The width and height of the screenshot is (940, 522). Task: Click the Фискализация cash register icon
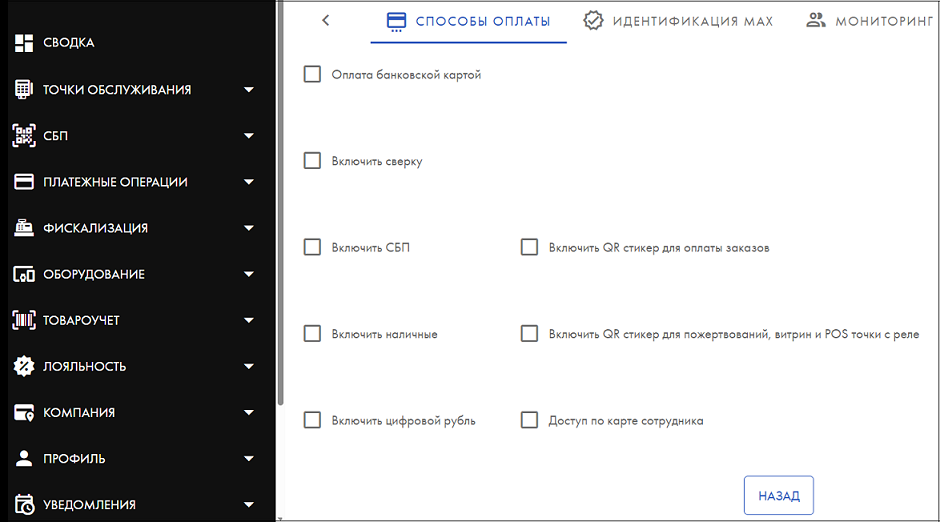(23, 228)
